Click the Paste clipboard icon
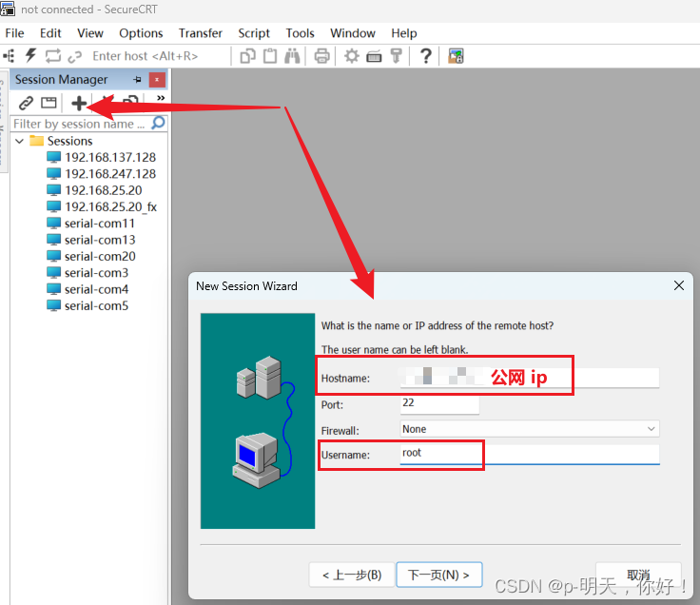 pos(270,56)
